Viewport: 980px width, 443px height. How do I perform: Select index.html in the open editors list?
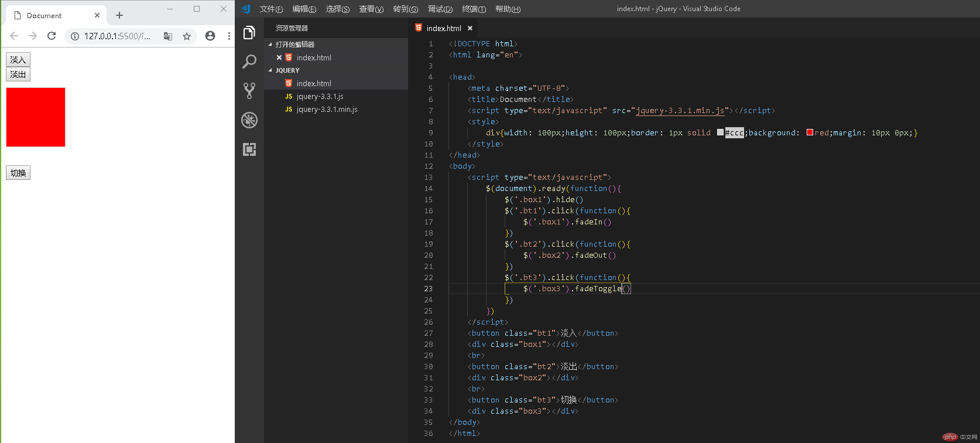tap(336, 57)
